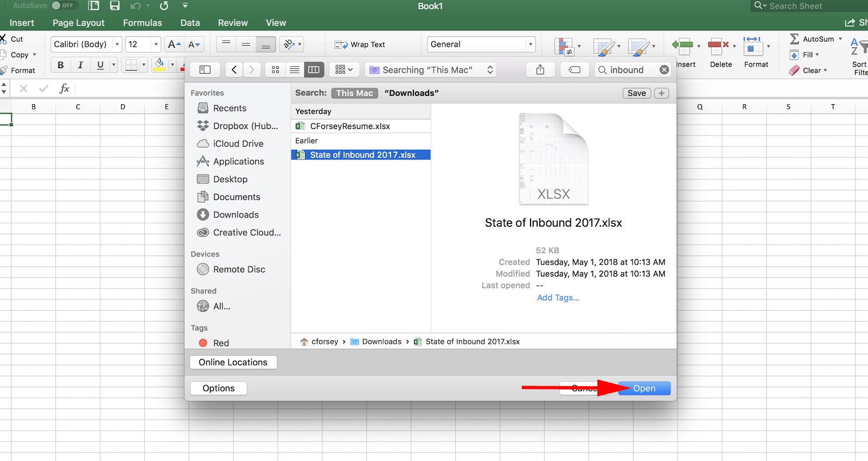The height and width of the screenshot is (461, 868).
Task: Toggle the sidebar visibility in the file dialog
Action: click(205, 70)
